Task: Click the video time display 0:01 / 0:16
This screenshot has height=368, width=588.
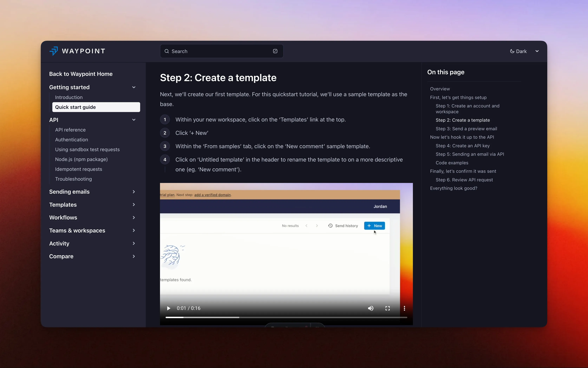Action: pos(188,308)
